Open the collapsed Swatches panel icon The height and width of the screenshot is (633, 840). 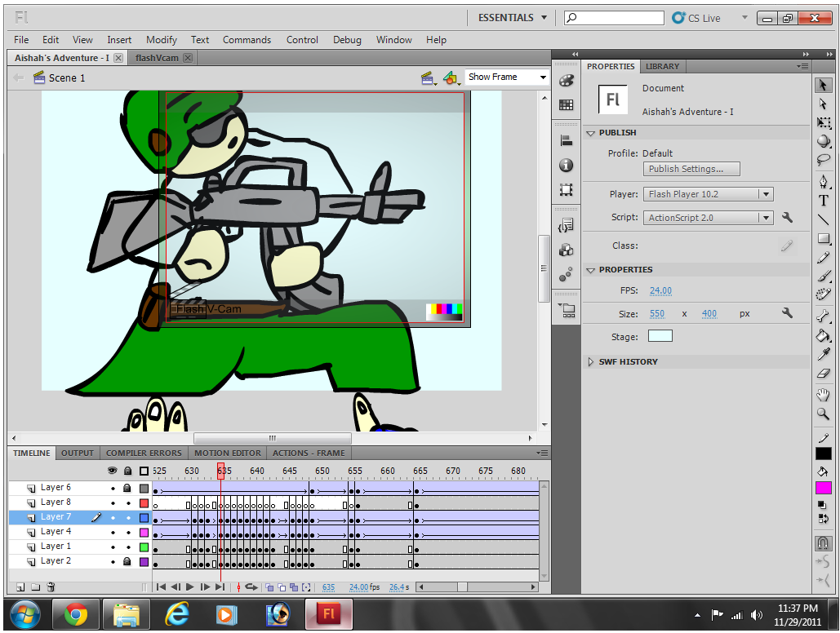coord(567,105)
